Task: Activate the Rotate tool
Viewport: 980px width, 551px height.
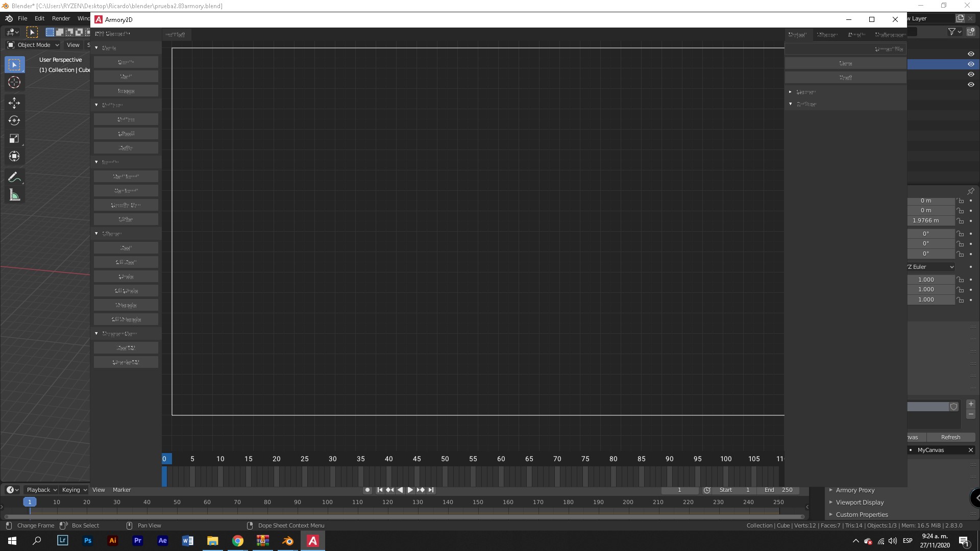Action: coord(14,121)
